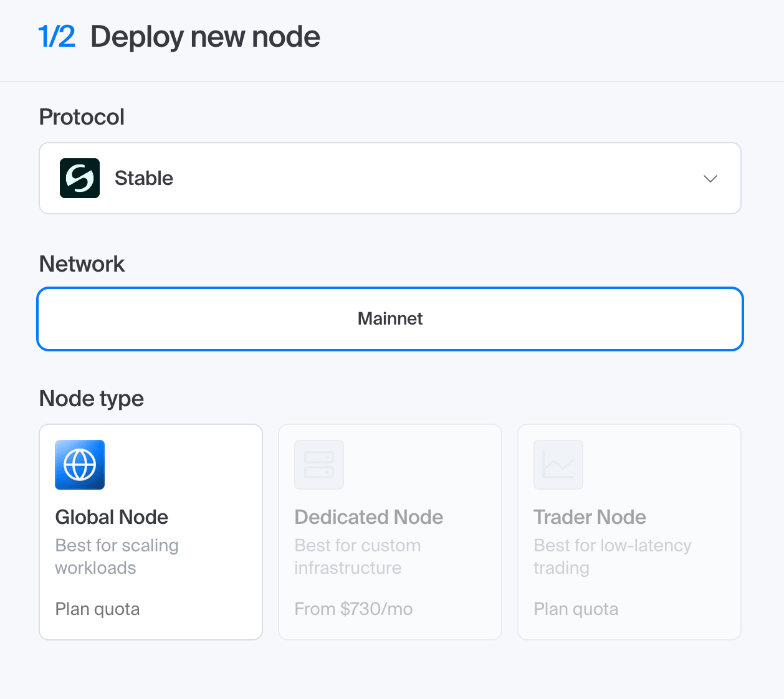Click the Deploy new node heading
The height and width of the screenshot is (699, 784).
(205, 37)
